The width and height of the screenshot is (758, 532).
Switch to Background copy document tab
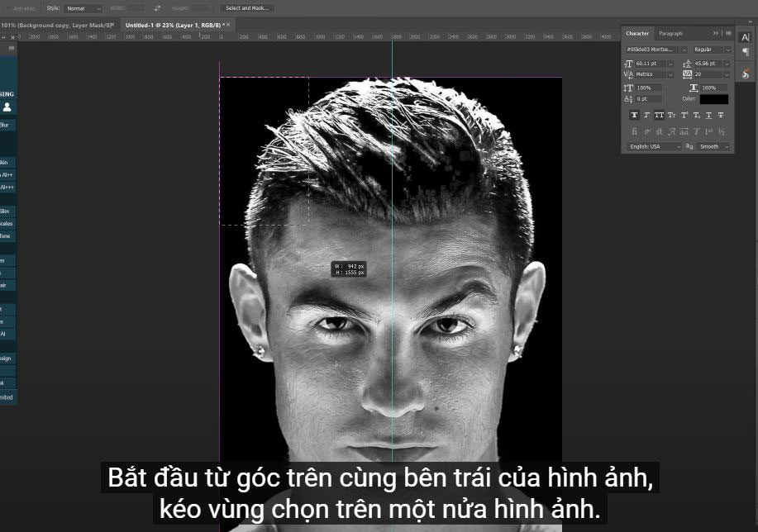(x=57, y=25)
